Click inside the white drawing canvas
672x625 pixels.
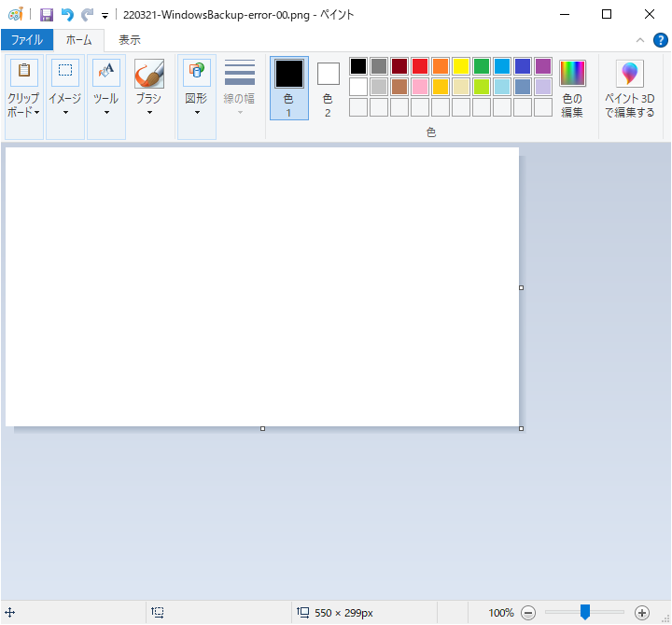tap(262, 286)
